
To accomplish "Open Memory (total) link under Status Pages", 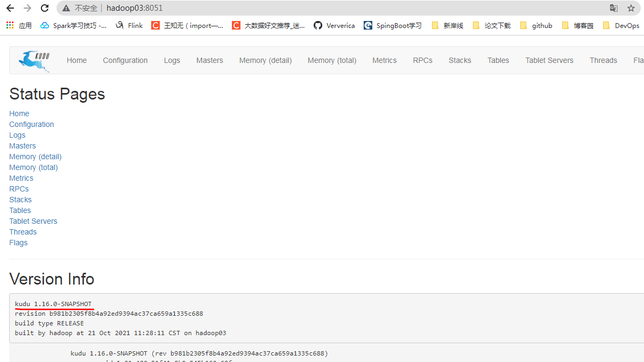I will 34,167.
